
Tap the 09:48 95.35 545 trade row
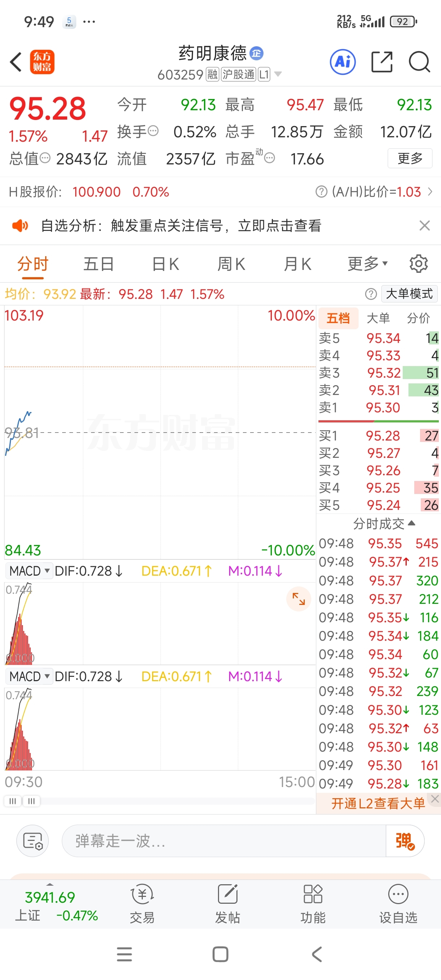tap(378, 543)
